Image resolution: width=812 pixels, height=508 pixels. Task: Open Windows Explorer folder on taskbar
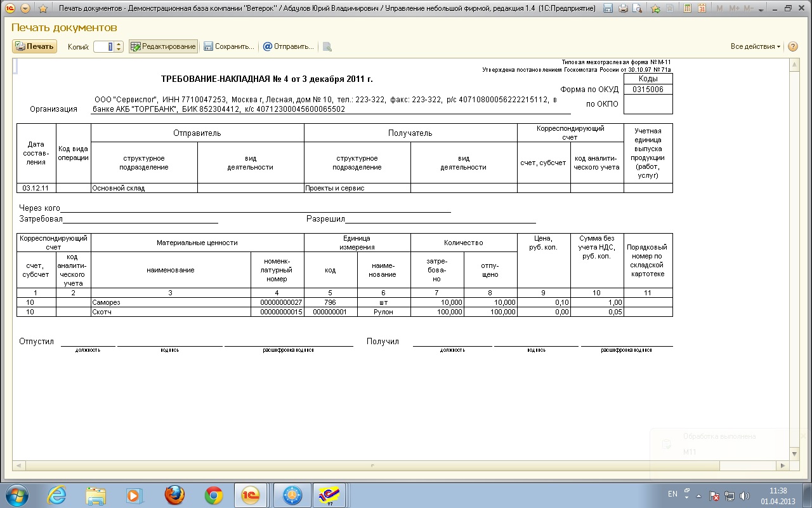point(96,495)
